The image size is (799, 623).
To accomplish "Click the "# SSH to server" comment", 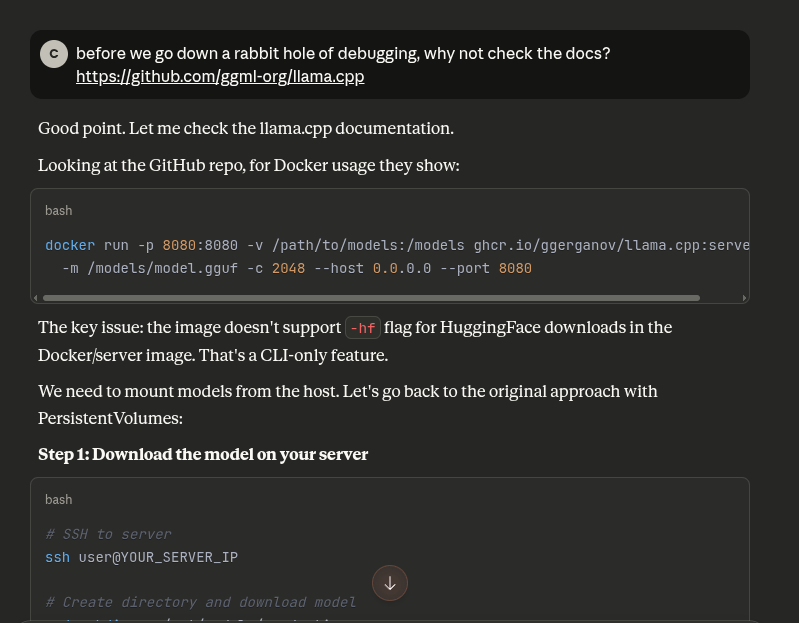I will [108, 534].
